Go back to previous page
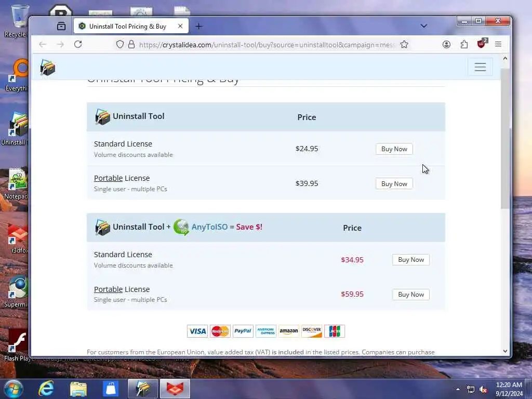Viewport: 532px width, 399px height. (x=43, y=45)
